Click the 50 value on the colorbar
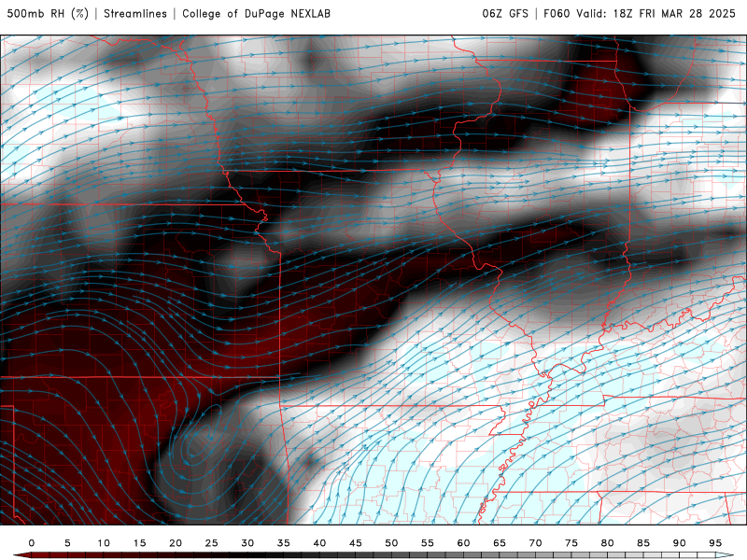Image resolution: width=747 pixels, height=560 pixels. [x=391, y=543]
